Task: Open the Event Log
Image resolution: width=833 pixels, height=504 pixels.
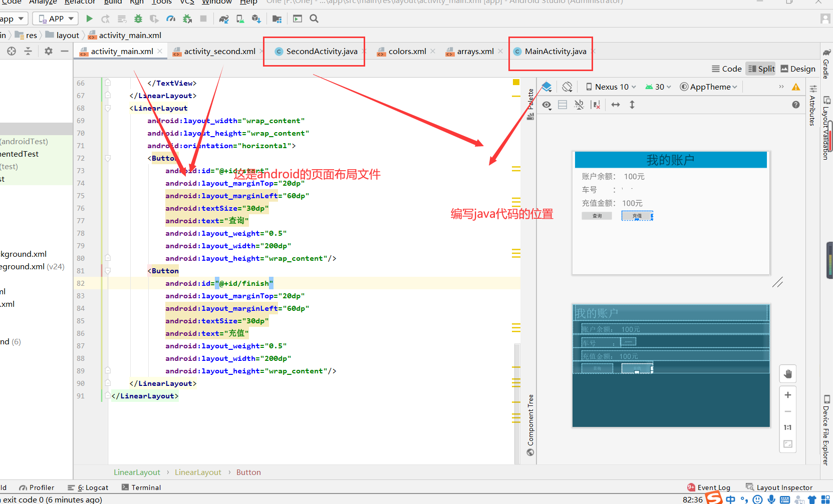Action: point(708,487)
